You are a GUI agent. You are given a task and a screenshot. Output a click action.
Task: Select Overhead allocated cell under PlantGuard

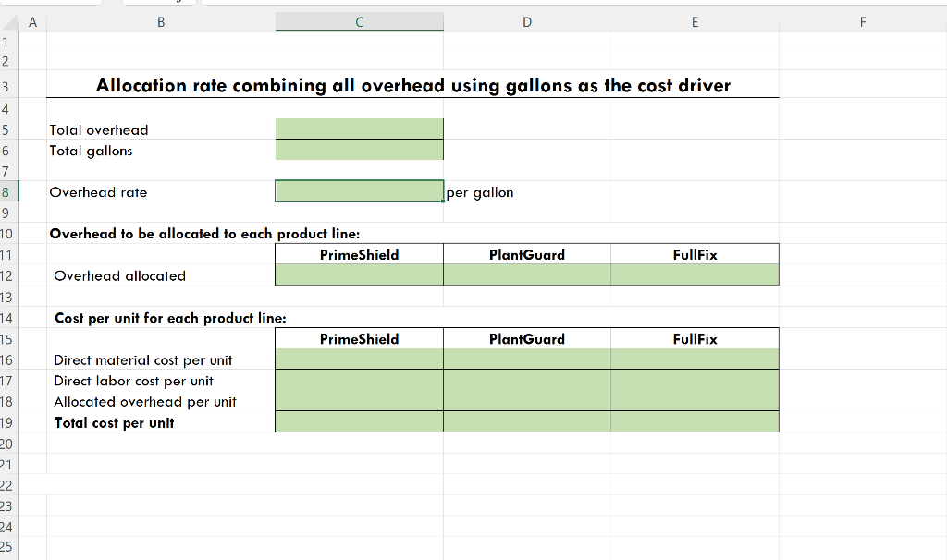point(526,275)
